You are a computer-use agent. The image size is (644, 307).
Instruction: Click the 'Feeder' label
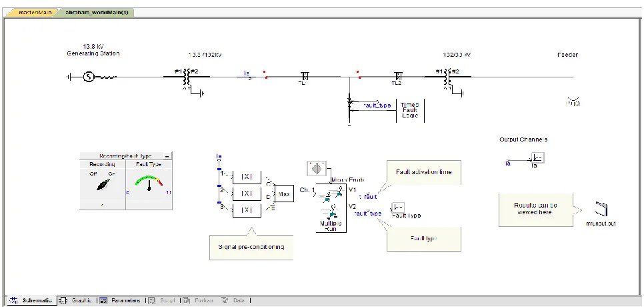pos(567,55)
